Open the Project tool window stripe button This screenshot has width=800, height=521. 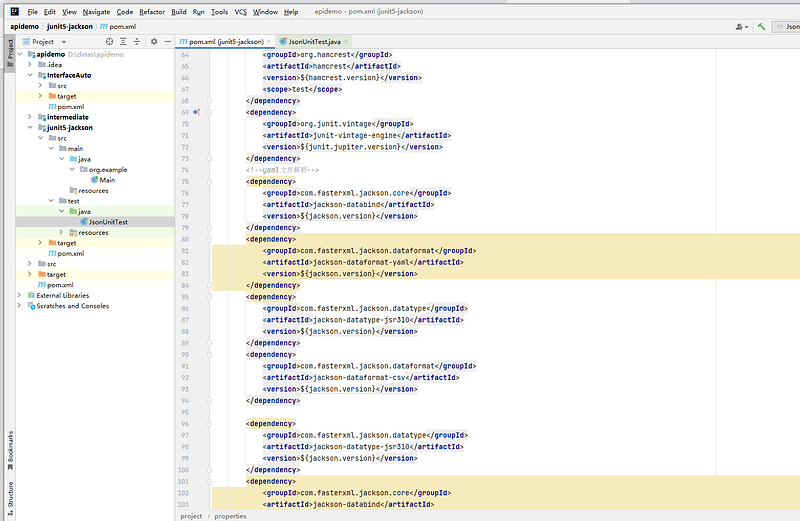10,52
